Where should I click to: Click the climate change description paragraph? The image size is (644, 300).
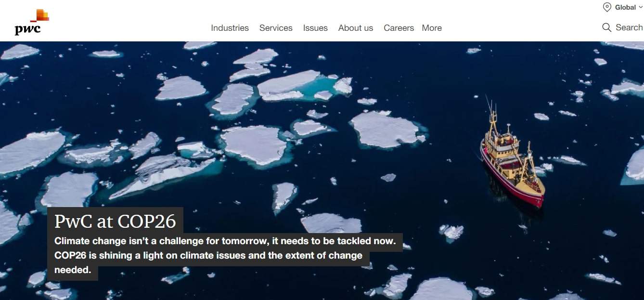click(225, 255)
